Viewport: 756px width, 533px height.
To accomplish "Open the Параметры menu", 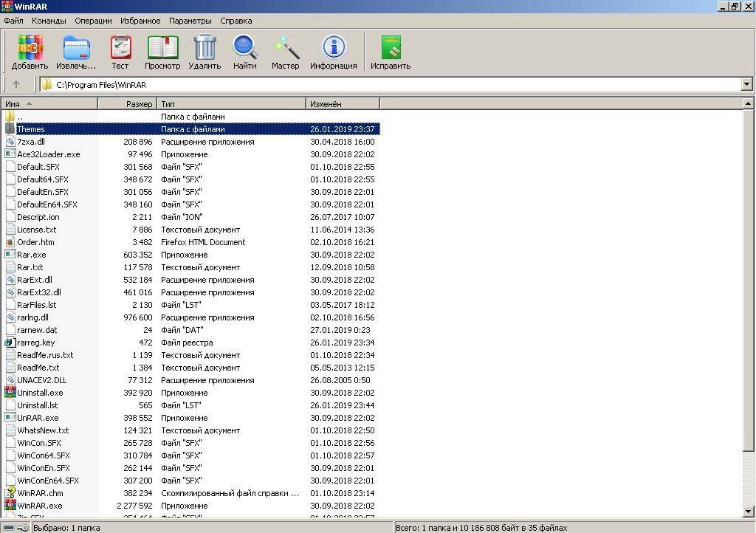I will tap(190, 21).
